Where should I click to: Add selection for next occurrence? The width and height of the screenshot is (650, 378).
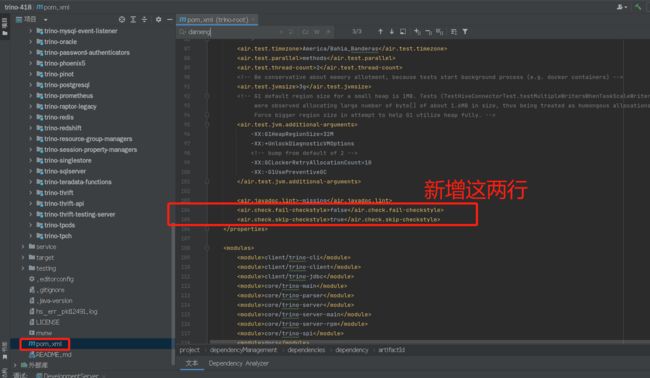(x=417, y=32)
